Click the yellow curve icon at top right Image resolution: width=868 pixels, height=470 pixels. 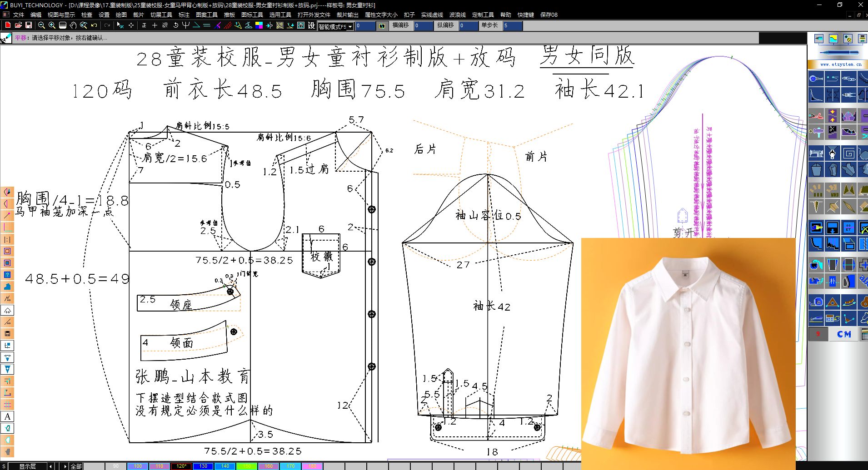click(833, 39)
